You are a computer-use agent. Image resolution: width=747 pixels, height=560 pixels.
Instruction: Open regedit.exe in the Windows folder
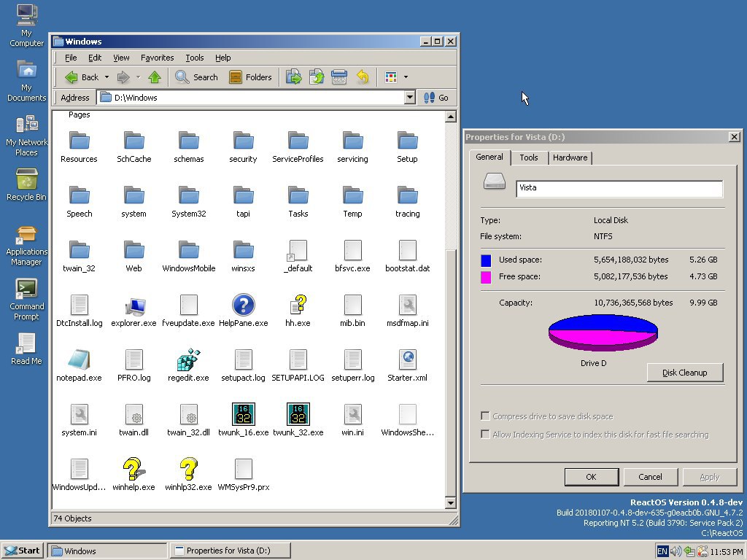pos(188,360)
